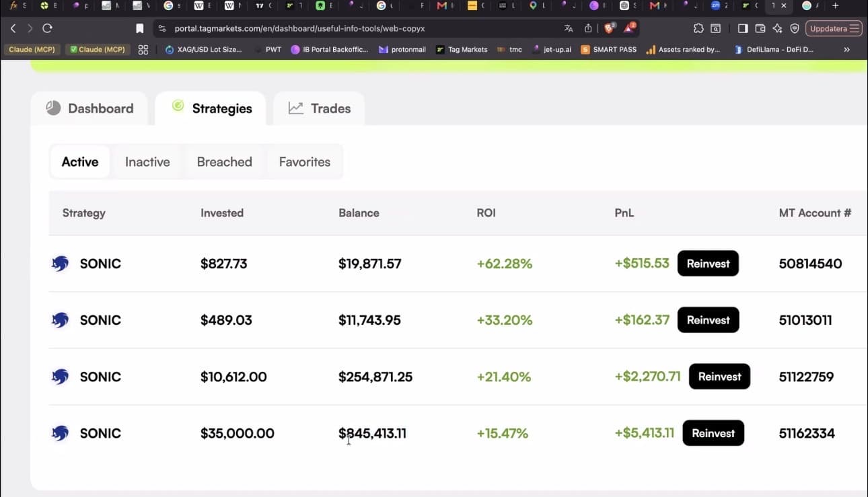This screenshot has width=868, height=497.
Task: Open the Trades tab
Action: 319,108
